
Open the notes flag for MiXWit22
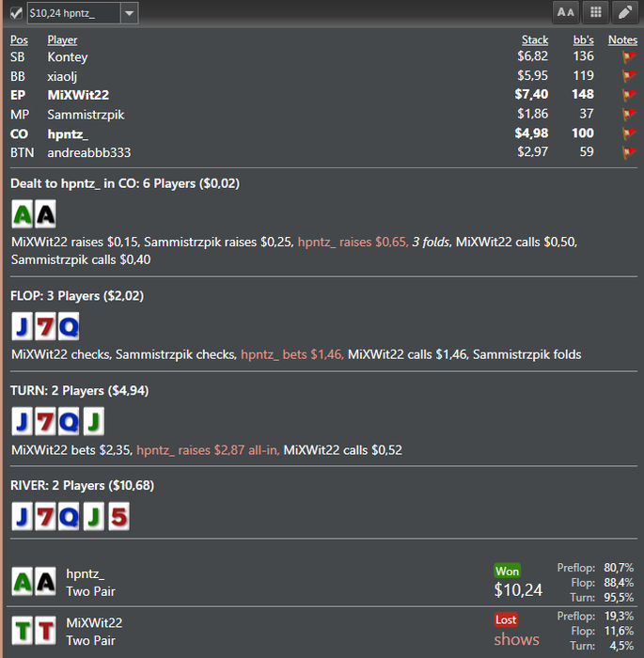coord(629,95)
